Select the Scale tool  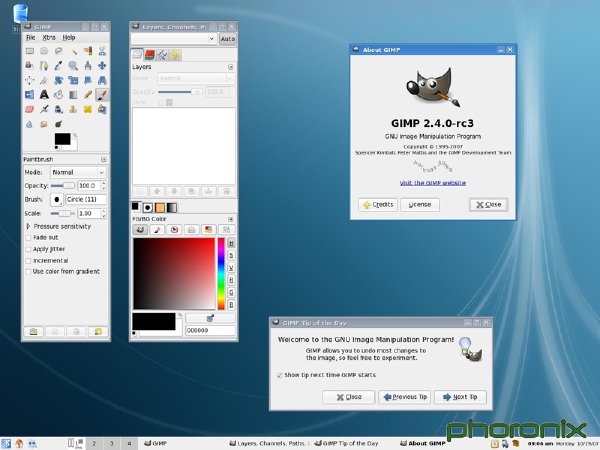[73, 80]
